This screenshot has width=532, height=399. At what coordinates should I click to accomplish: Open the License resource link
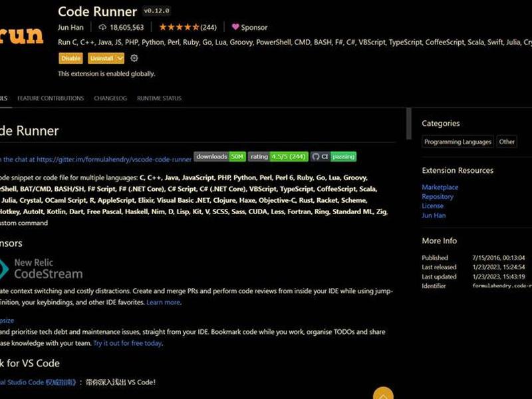[432, 205]
